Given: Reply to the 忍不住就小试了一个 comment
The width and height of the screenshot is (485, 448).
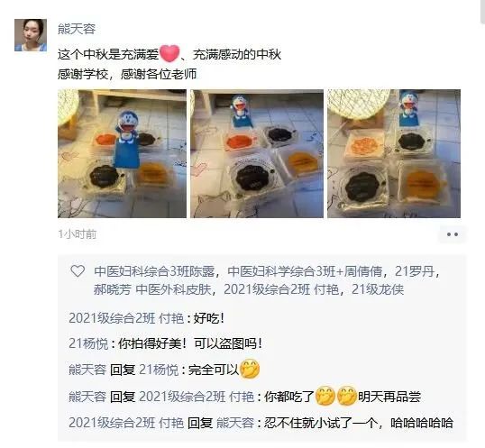Looking at the screenshot, I should tap(261, 423).
